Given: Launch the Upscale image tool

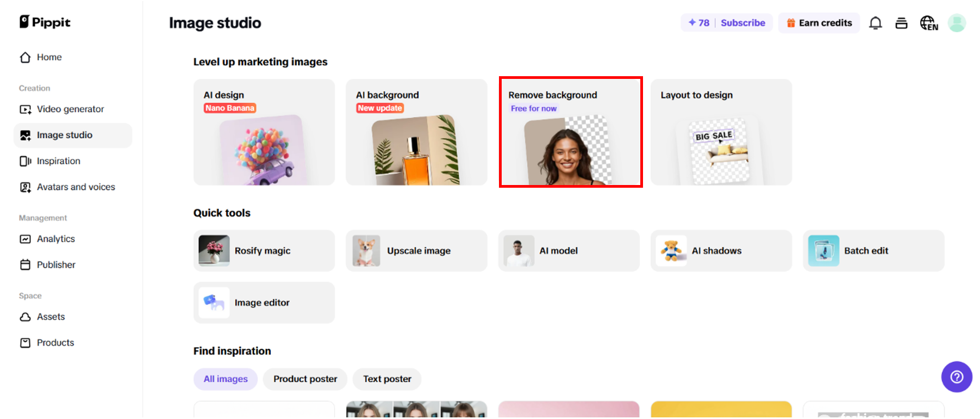Looking at the screenshot, I should point(416,251).
